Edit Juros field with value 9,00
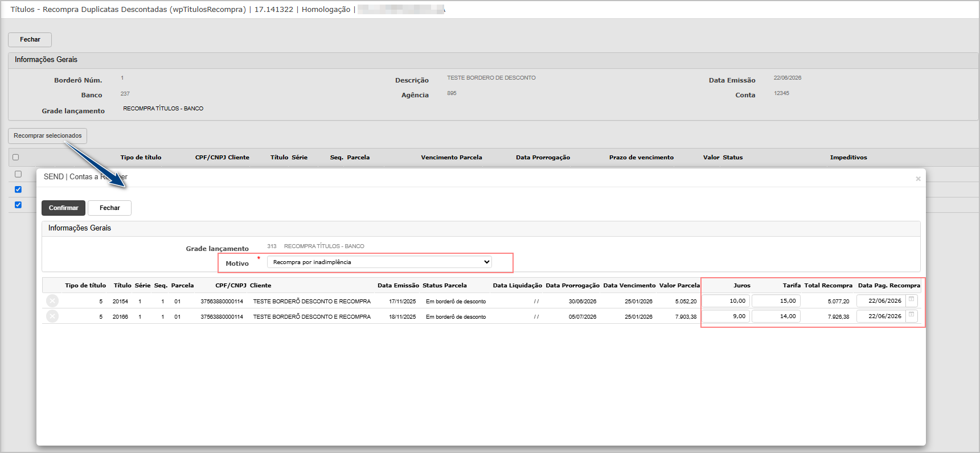 [x=725, y=316]
